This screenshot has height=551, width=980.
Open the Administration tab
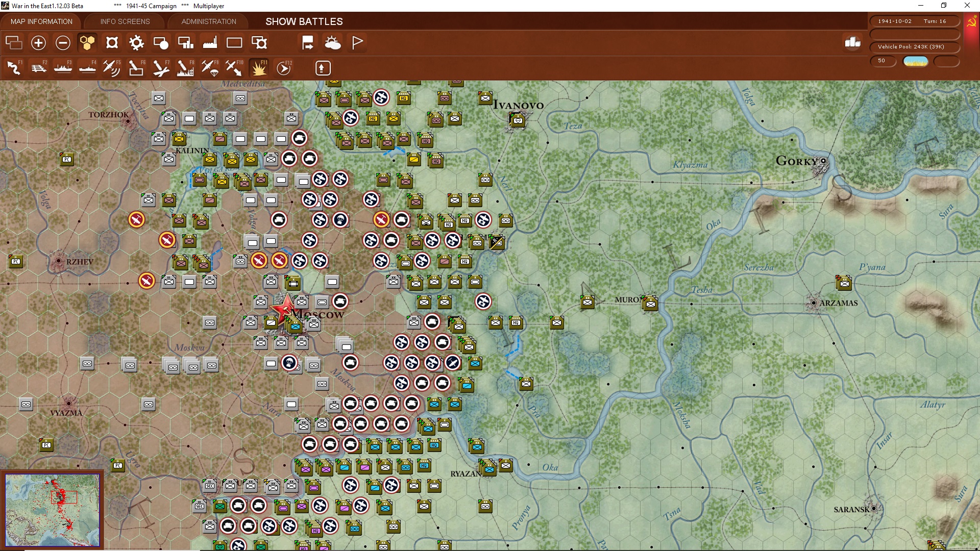(x=209, y=21)
